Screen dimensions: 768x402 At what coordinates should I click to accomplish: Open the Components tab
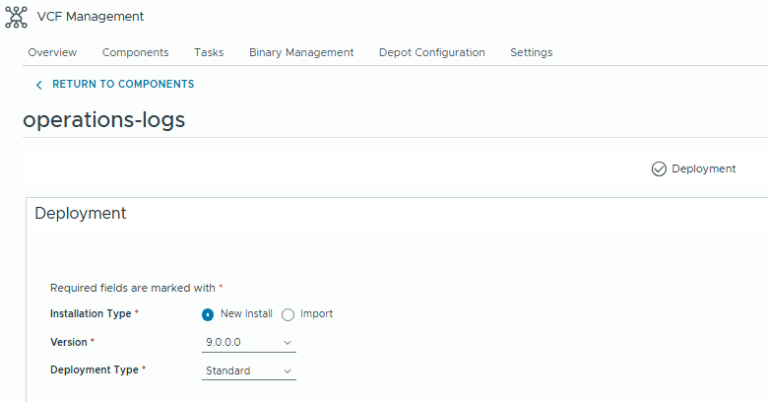pyautogui.click(x=135, y=52)
